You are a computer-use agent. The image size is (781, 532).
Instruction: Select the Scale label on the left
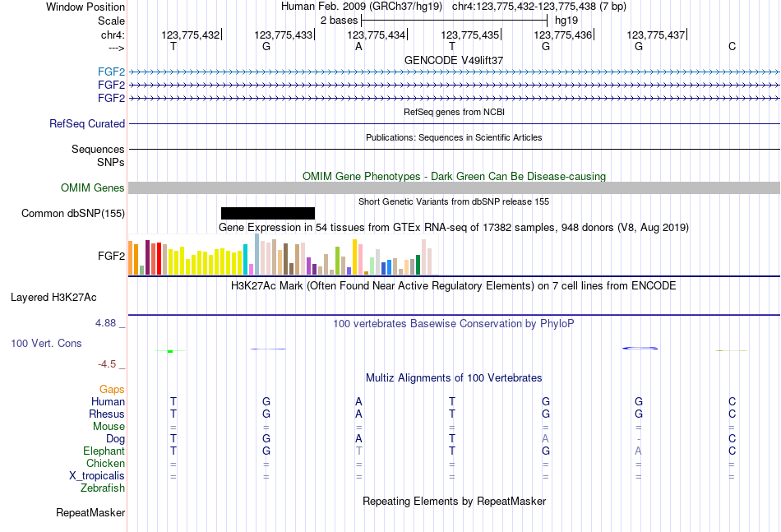pyautogui.click(x=111, y=21)
